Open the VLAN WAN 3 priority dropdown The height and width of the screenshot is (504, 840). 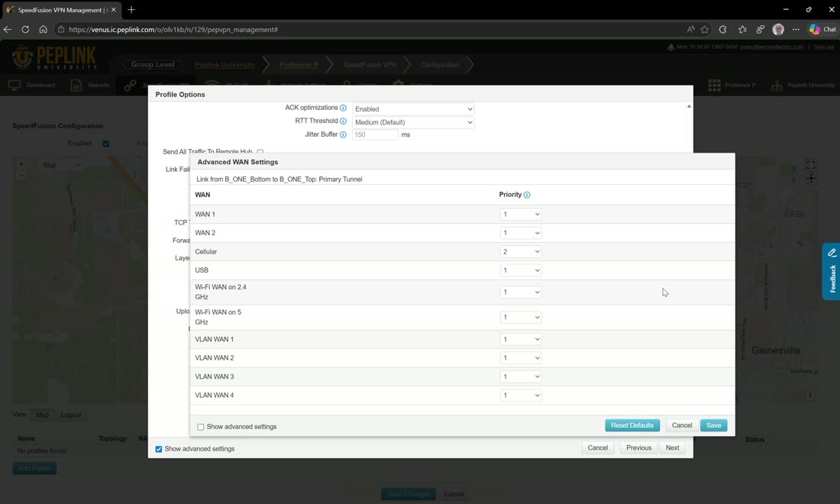(521, 376)
